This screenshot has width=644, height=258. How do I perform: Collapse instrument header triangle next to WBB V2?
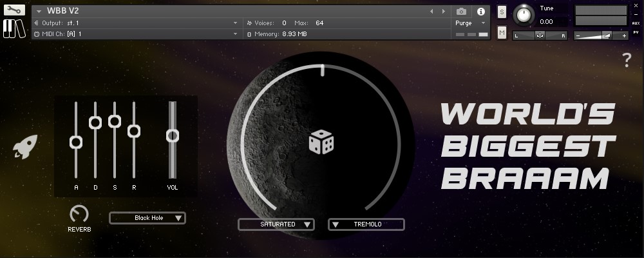(x=39, y=12)
